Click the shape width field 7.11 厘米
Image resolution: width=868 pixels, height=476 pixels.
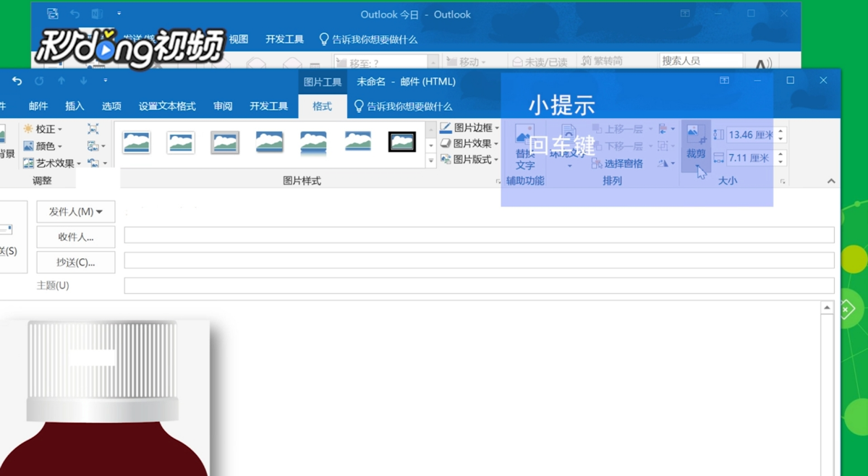(751, 158)
